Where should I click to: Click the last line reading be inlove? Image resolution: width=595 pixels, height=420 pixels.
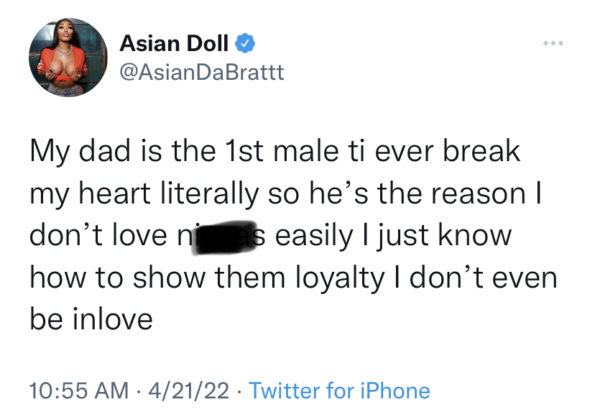91,319
